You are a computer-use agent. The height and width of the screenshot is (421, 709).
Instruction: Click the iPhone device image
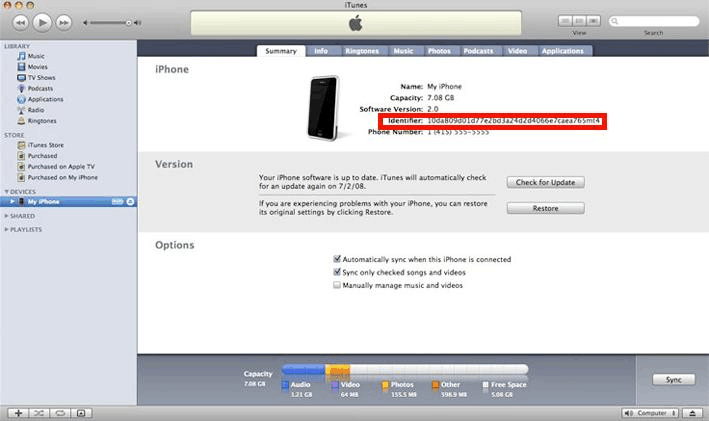pyautogui.click(x=323, y=109)
